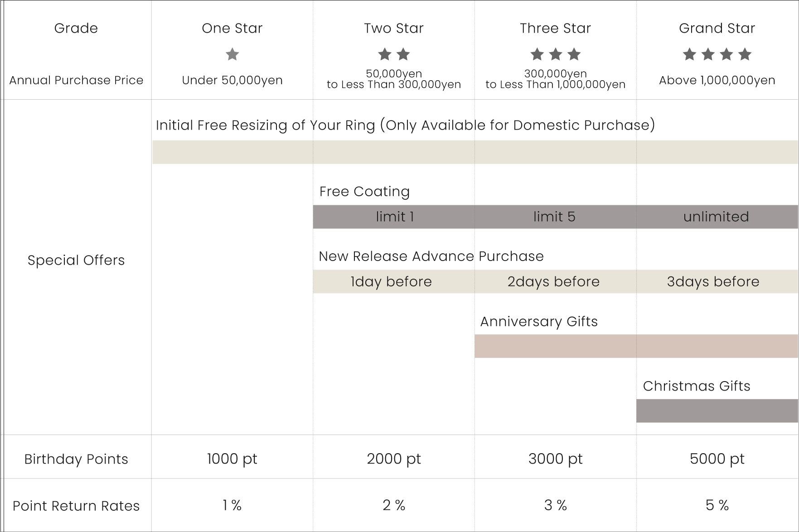Image resolution: width=799 pixels, height=532 pixels.
Task: Click the 3 % point return rate
Action: 555,505
